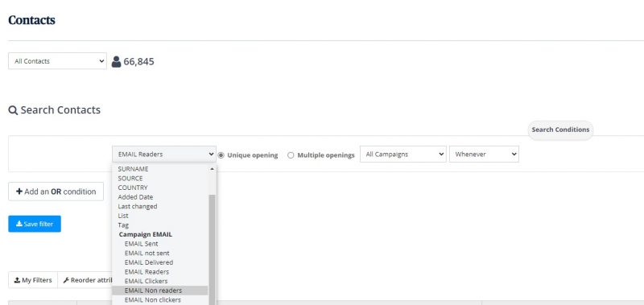Select the Multiple openings radio button
This screenshot has width=644, height=305.
[291, 155]
